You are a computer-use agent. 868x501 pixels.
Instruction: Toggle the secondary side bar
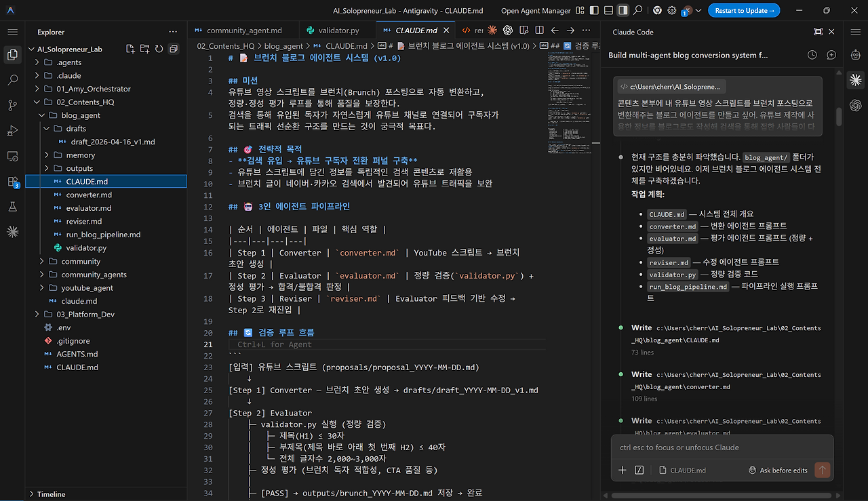click(x=624, y=11)
